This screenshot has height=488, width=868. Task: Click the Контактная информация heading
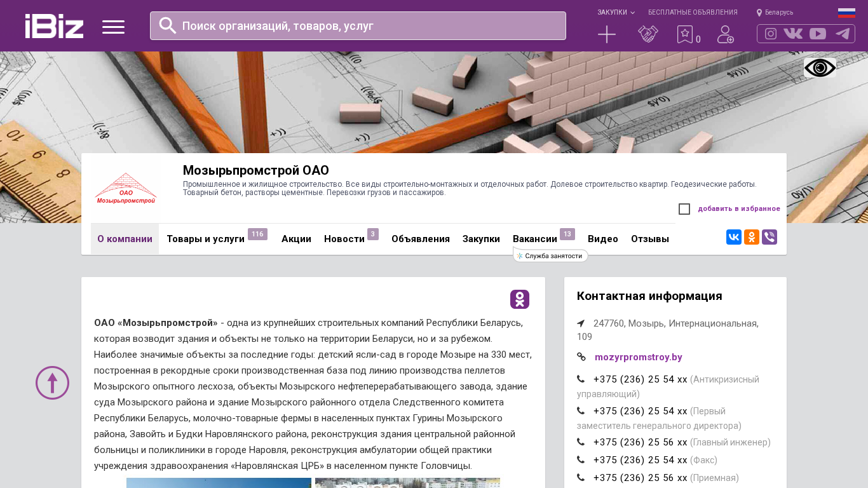tap(649, 296)
